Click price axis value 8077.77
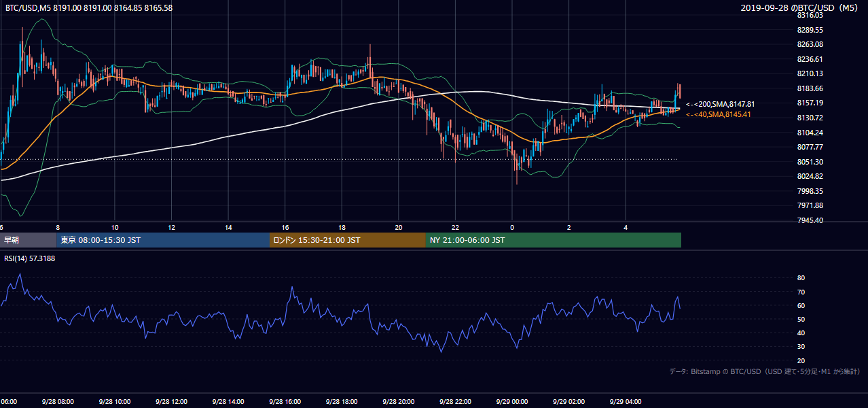Image resolution: width=868 pixels, height=408 pixels. pyautogui.click(x=810, y=147)
